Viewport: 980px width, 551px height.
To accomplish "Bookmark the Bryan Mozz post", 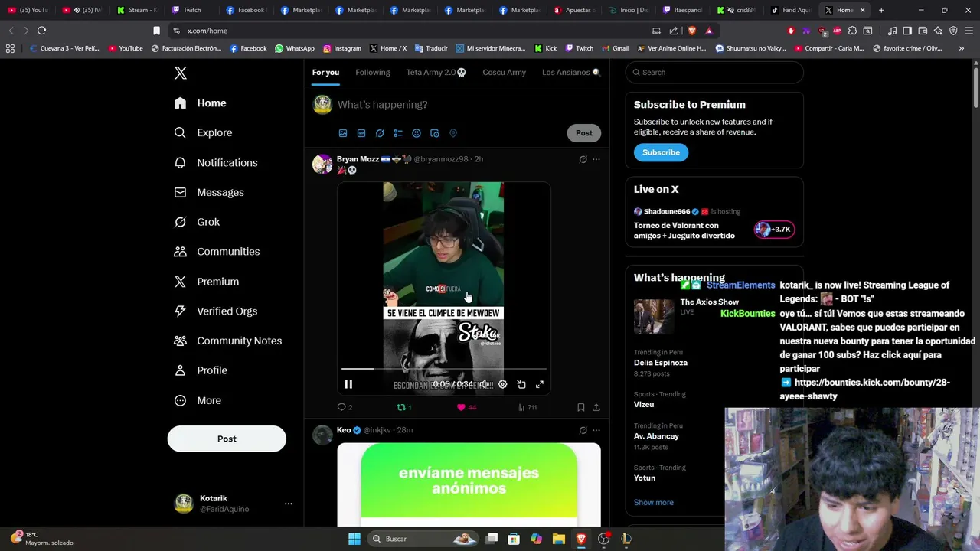I will click(x=581, y=407).
